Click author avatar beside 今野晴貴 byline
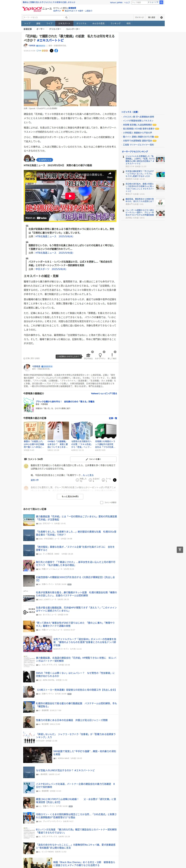This screenshot has width=186, height=868. (x=25, y=45)
